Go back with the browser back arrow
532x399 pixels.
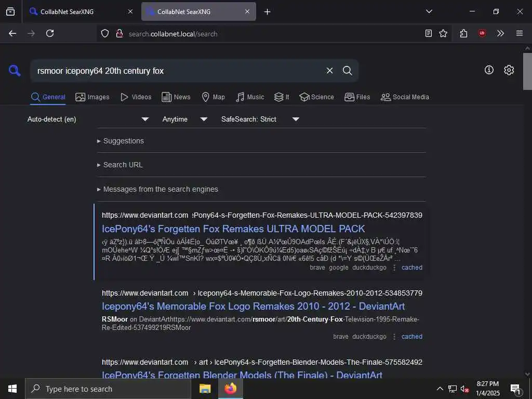12,33
